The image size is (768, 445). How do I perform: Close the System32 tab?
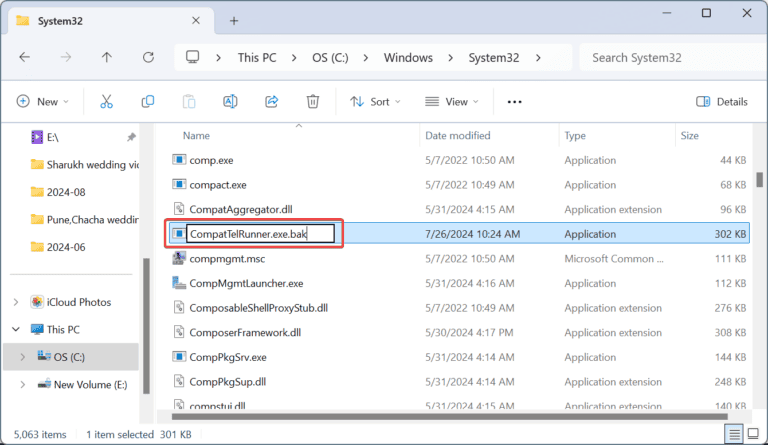(196, 21)
